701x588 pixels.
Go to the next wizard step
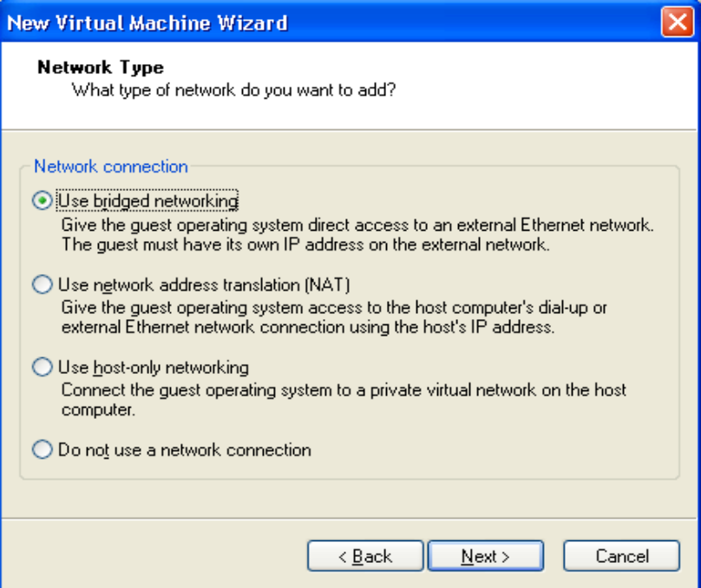click(486, 557)
